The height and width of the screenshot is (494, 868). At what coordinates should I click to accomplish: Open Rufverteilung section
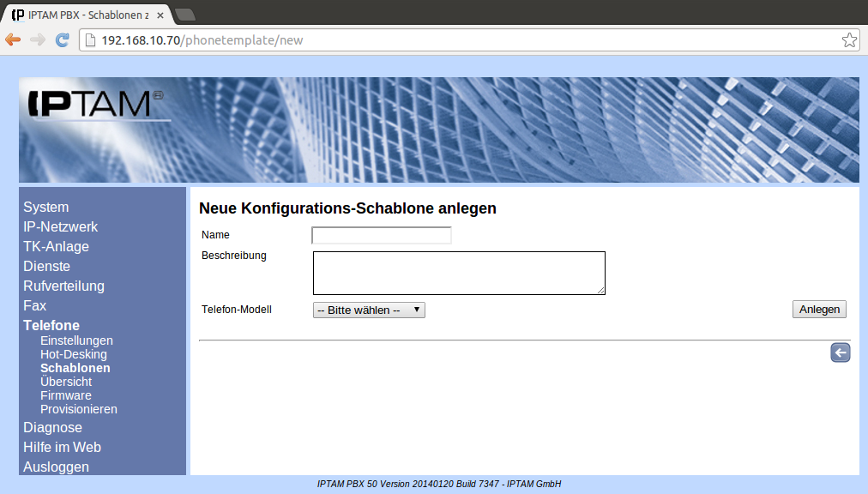tap(63, 286)
